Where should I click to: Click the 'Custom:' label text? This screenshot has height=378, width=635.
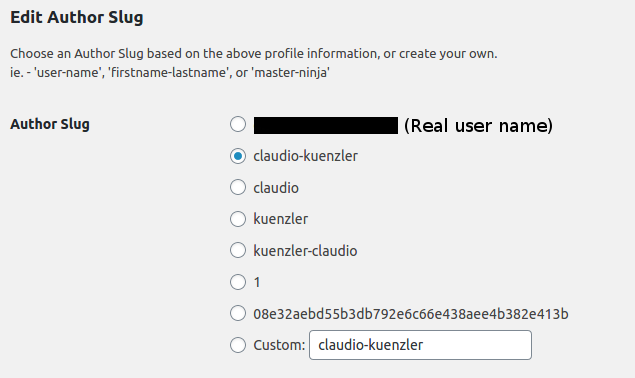point(279,345)
